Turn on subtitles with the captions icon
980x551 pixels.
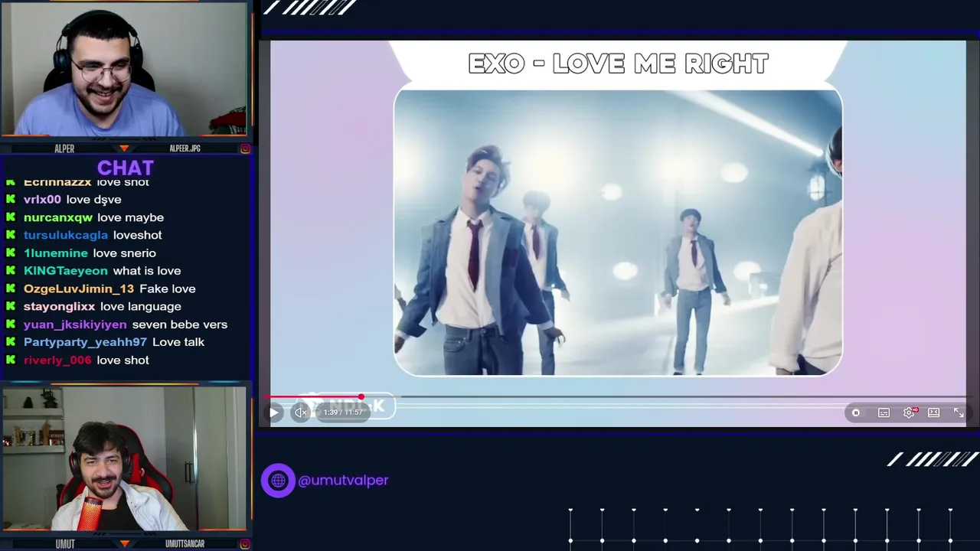coord(884,412)
